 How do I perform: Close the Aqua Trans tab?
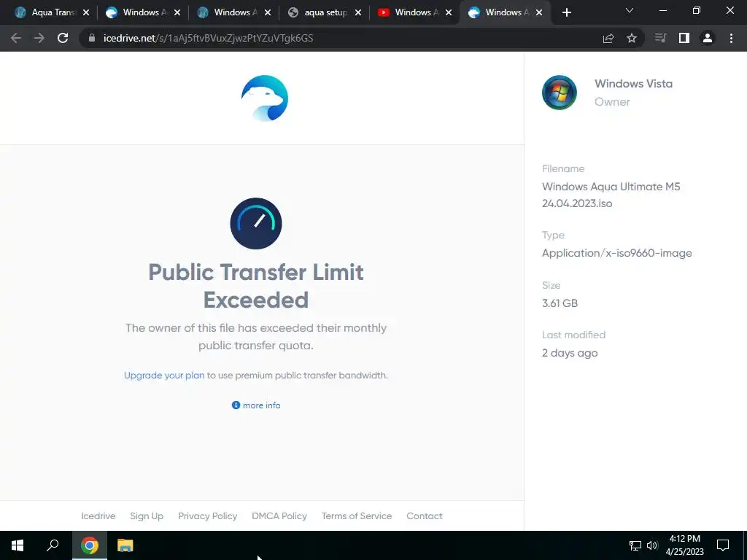click(86, 12)
